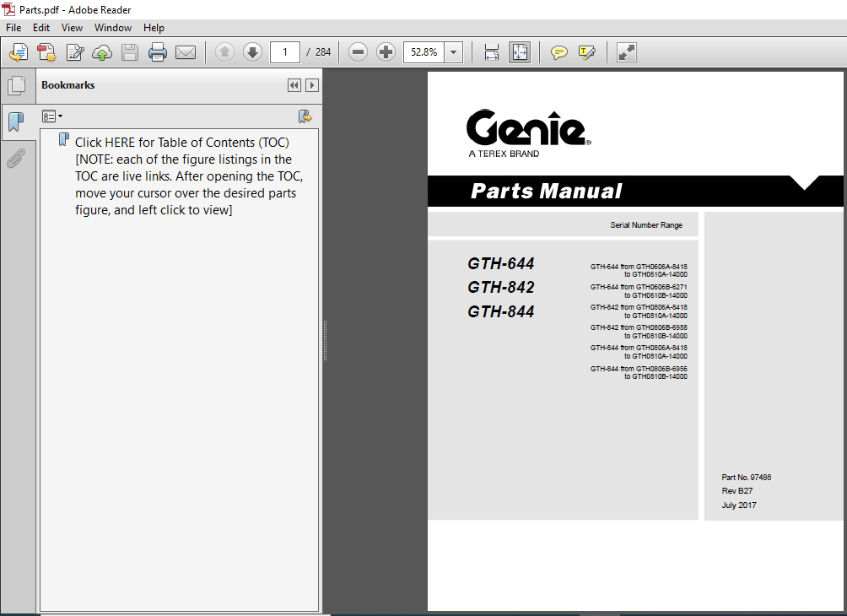Click the Rev B27 text
847x616 pixels.
point(736,490)
